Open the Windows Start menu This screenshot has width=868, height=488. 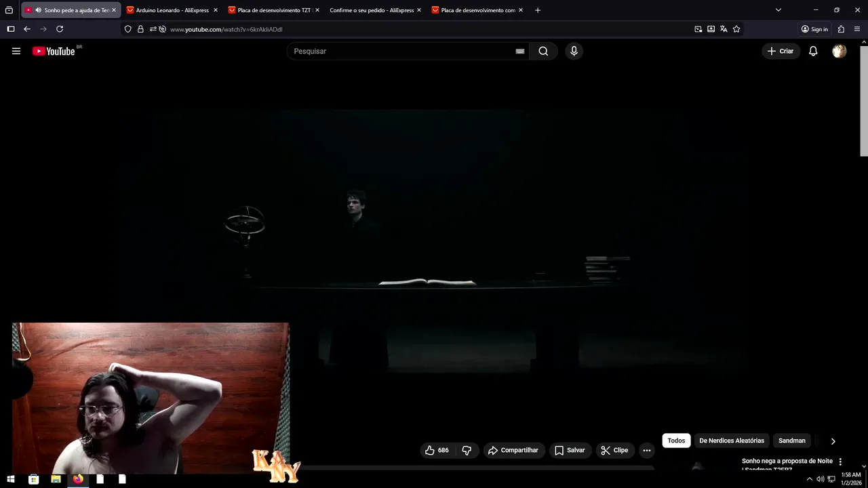coord(11,479)
